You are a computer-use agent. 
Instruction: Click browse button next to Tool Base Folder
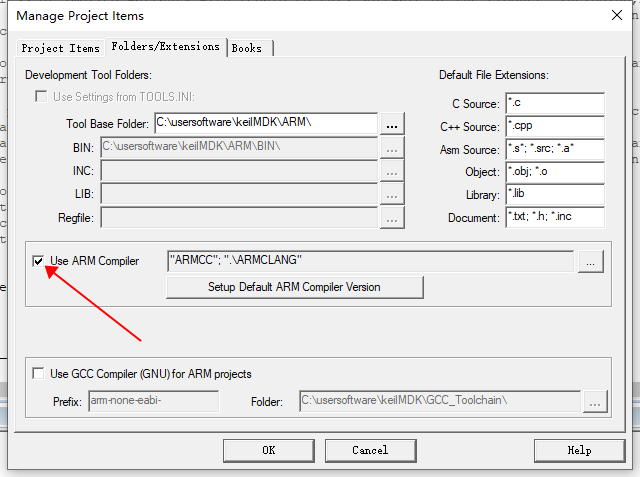click(392, 124)
